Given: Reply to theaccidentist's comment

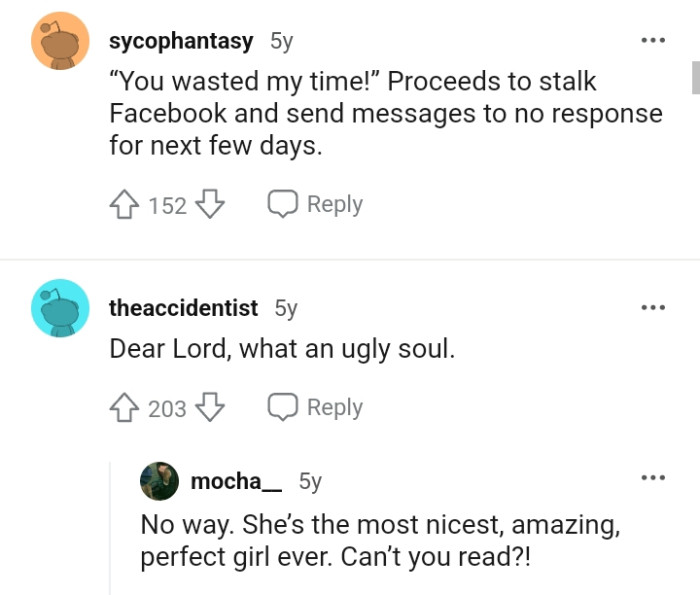Looking at the screenshot, I should (315, 408).
